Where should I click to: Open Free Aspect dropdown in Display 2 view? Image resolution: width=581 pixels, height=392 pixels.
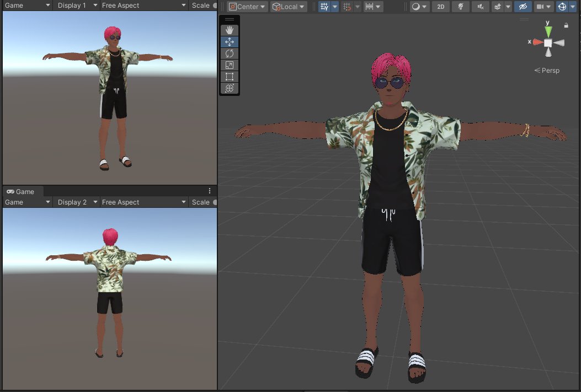coord(143,202)
